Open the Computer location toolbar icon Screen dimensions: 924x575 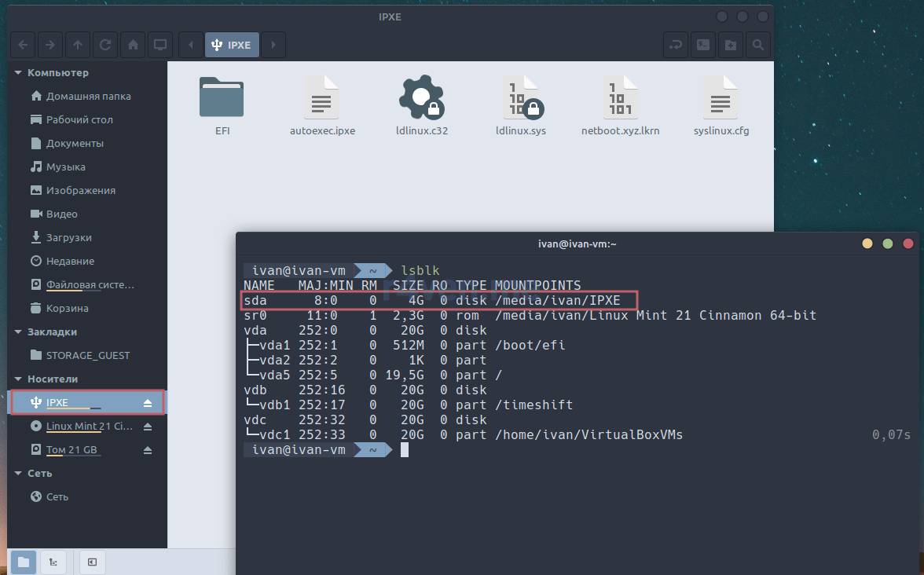[x=160, y=45]
